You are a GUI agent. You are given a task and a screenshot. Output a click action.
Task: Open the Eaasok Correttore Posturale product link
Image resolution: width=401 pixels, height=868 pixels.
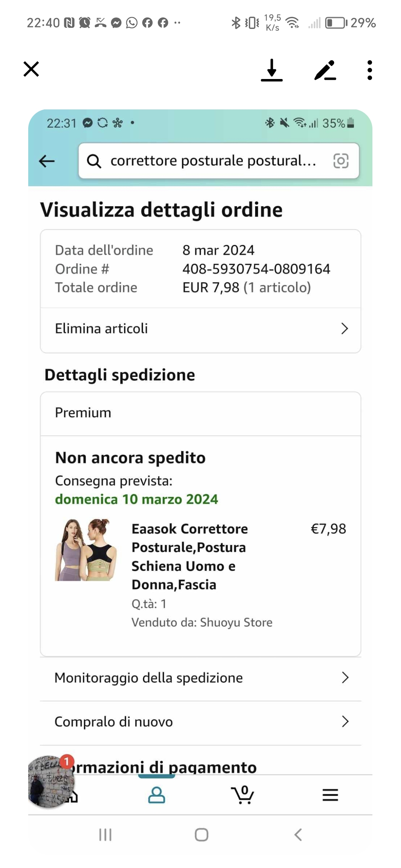[189, 556]
